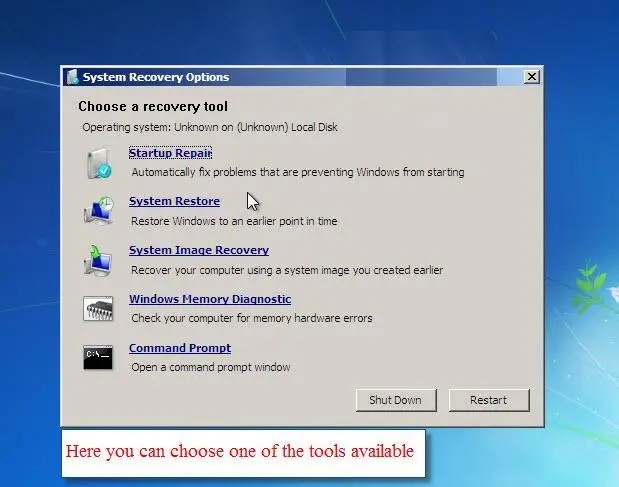Click 'Recover your computer using a system image' text
The width and height of the screenshot is (619, 487).
[287, 270]
